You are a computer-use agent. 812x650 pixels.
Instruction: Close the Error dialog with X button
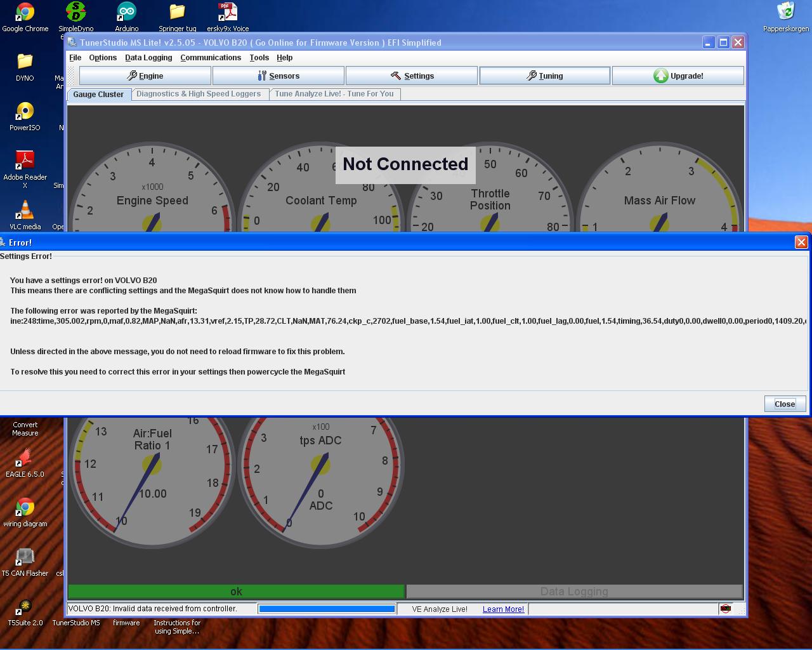coord(801,242)
